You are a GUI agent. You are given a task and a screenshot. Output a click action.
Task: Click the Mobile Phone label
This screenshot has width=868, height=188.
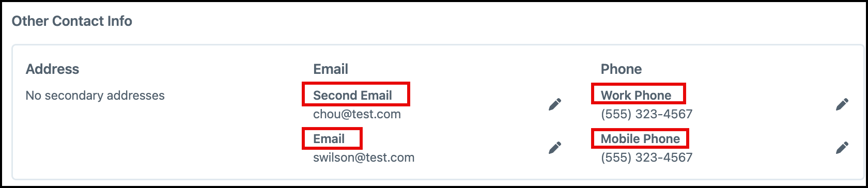click(x=640, y=139)
